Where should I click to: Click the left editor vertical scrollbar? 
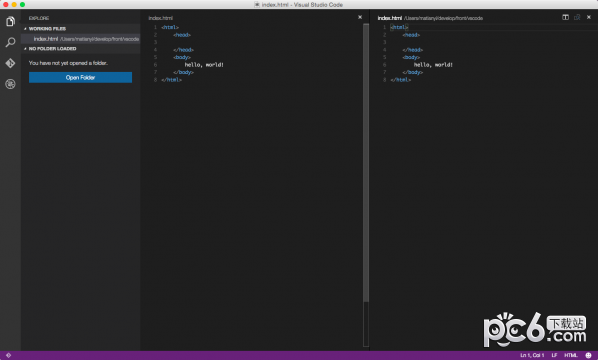click(366, 163)
